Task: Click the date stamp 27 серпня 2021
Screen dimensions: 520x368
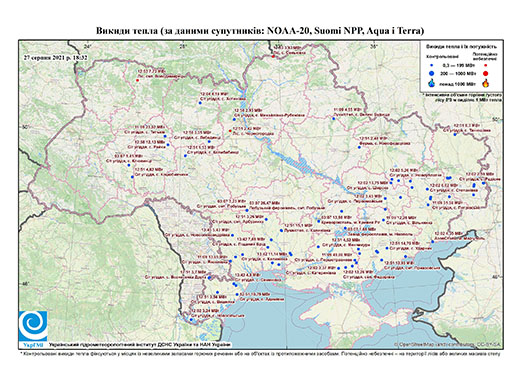Action: [x=55, y=57]
